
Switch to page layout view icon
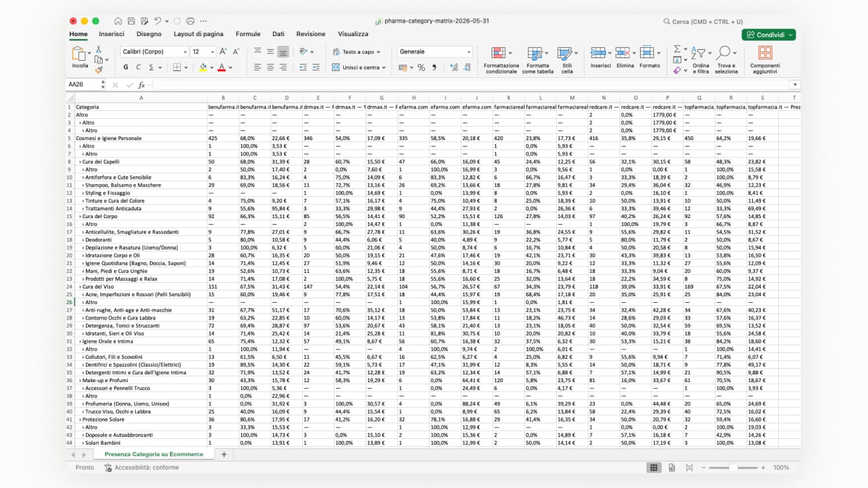click(672, 467)
